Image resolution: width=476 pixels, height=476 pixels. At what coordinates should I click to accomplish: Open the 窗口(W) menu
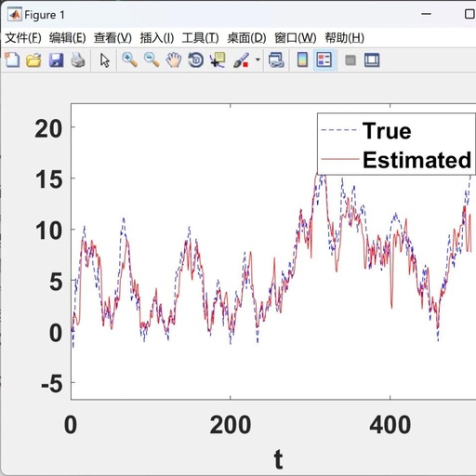[296, 38]
